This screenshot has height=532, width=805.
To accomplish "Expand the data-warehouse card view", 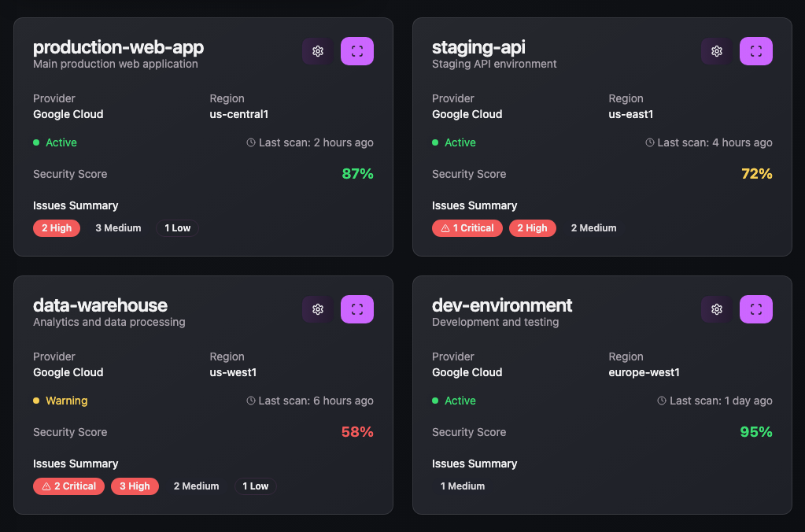I will 357,309.
